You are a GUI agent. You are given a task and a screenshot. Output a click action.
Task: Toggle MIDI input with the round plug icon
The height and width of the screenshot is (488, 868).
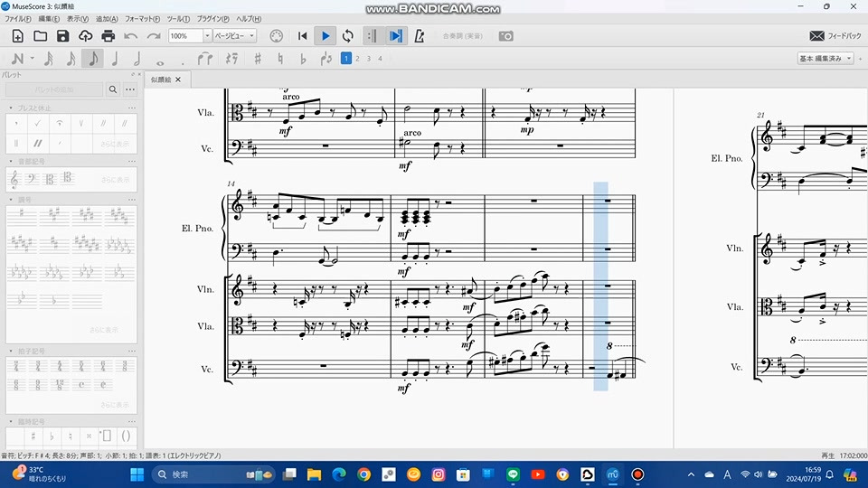[277, 36]
